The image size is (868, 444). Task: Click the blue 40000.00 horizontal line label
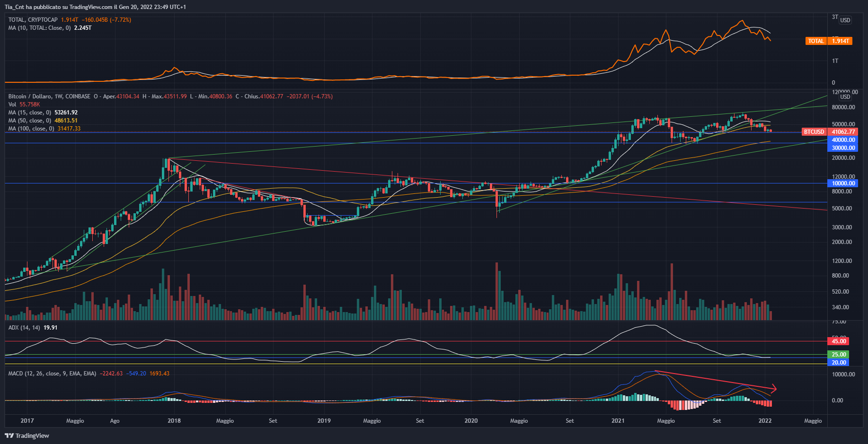(842, 140)
